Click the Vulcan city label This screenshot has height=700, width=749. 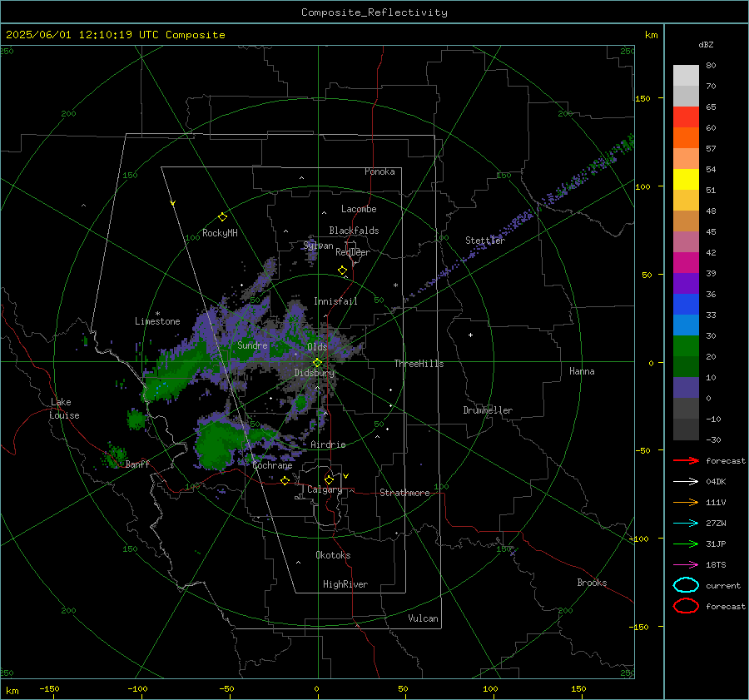tap(423, 618)
